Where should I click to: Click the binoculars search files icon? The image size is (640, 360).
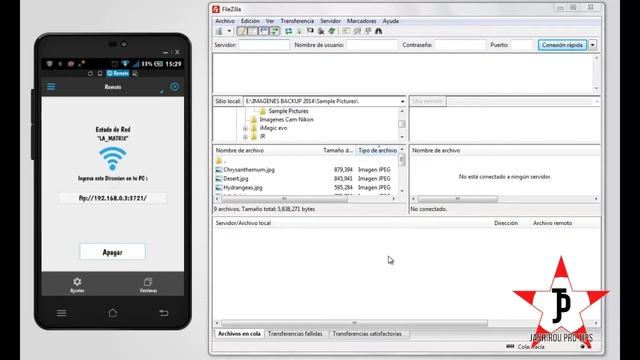coord(379,31)
